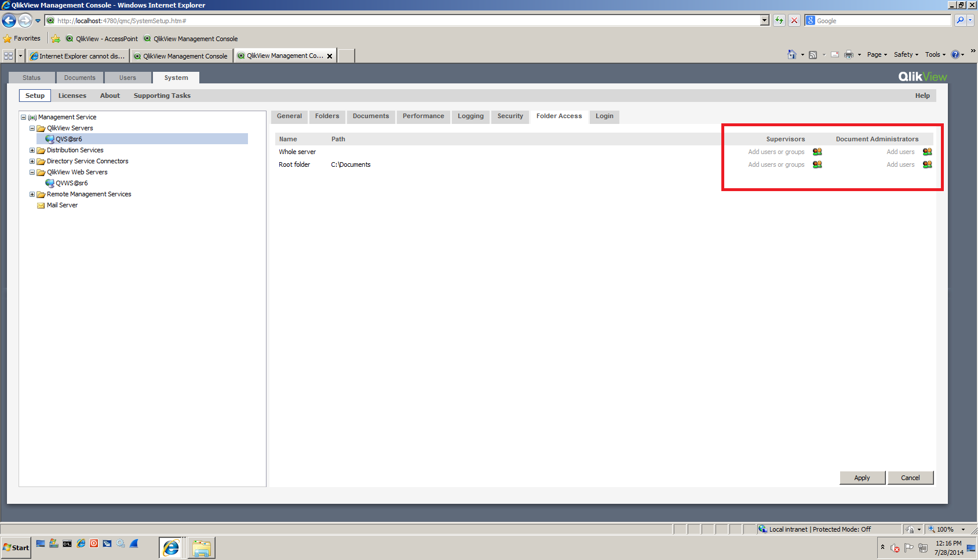Open the Safety menu dropdown
Image resolution: width=978 pixels, height=560 pixels.
(906, 54)
